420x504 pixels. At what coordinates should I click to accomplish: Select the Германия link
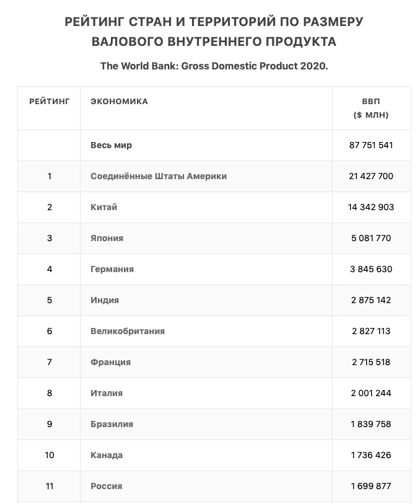112,269
